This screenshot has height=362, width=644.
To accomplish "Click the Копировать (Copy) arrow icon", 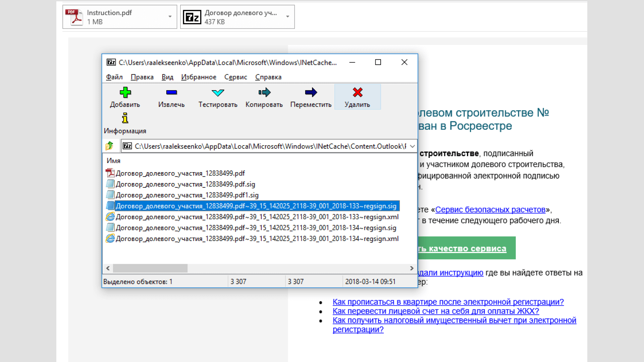I will 264,92.
